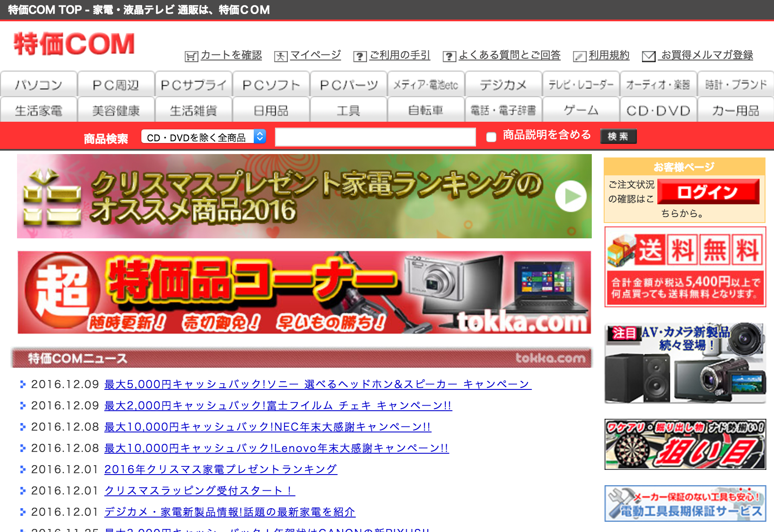Select the PCサプライ category tab
The height and width of the screenshot is (532, 774).
click(x=194, y=85)
